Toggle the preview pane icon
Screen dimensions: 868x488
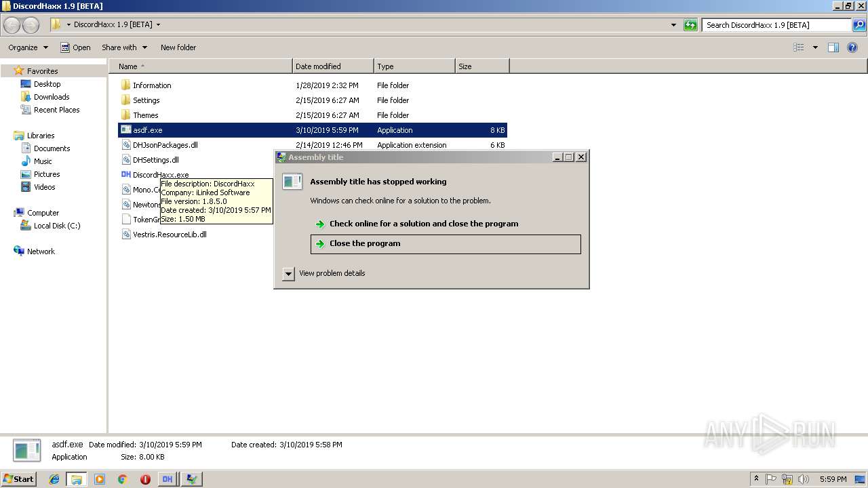point(833,47)
